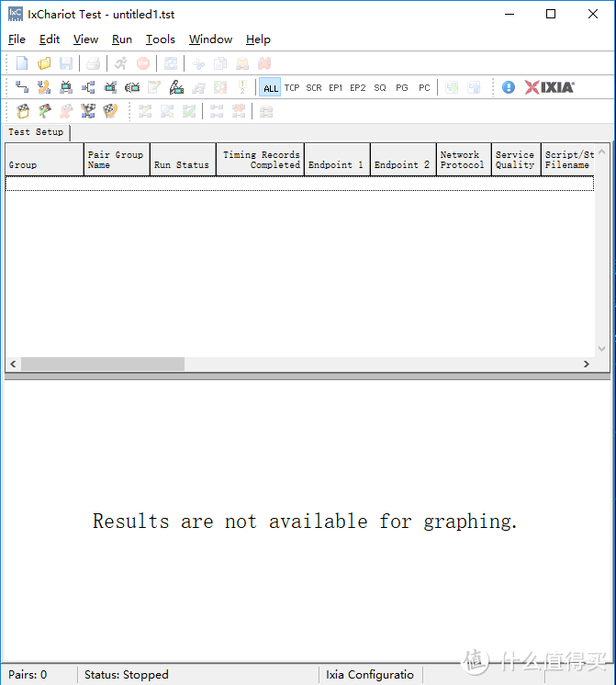Click the IXIA logo in the toolbar

tap(550, 87)
